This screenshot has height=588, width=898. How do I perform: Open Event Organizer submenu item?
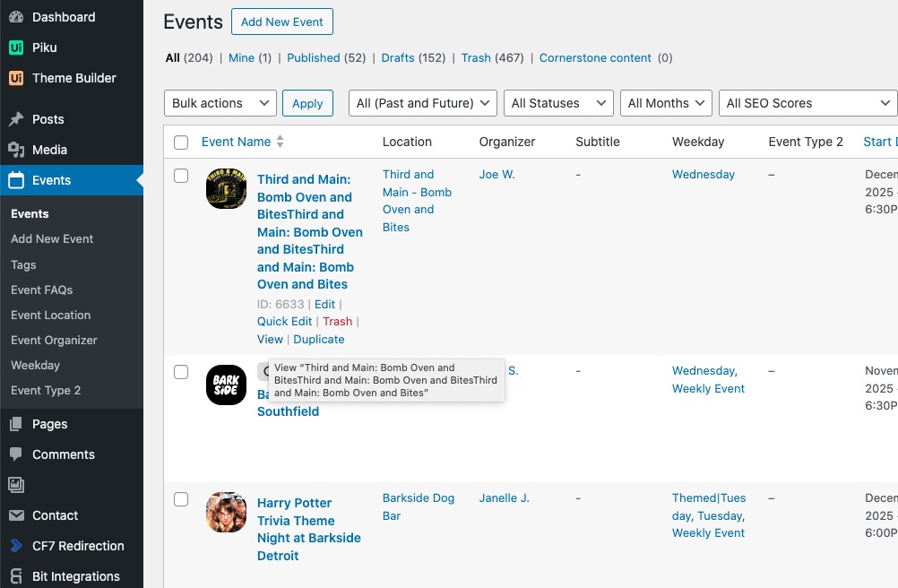(x=54, y=340)
